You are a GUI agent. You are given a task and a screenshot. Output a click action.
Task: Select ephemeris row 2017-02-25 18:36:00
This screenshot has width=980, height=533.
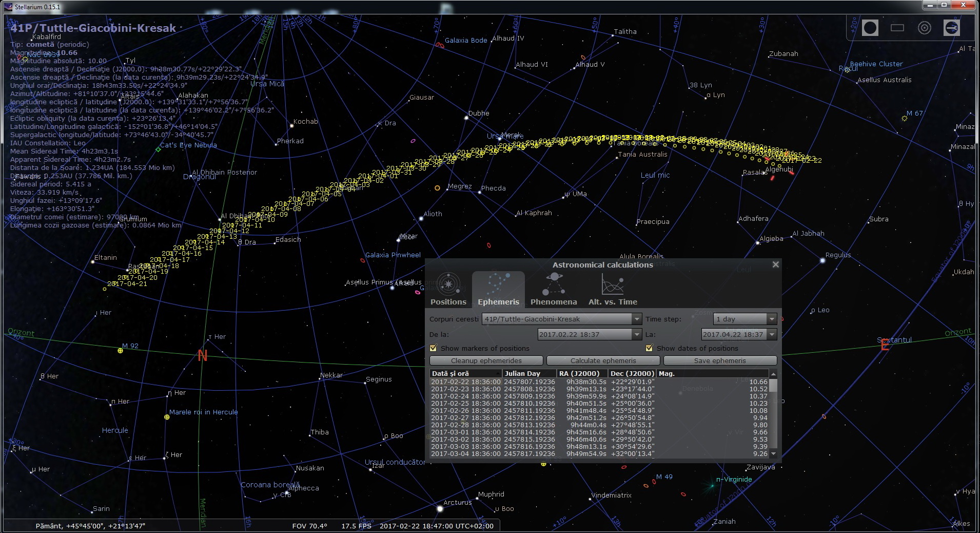(x=599, y=404)
